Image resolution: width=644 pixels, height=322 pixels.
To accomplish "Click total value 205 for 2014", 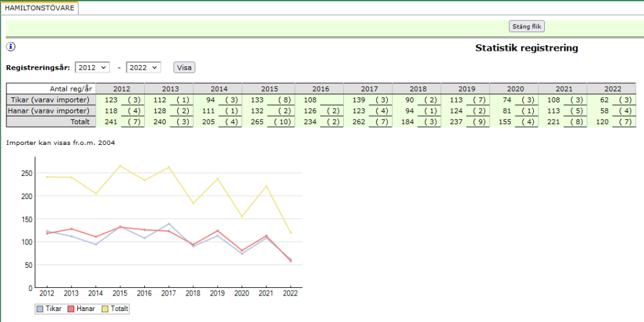I will [x=209, y=122].
